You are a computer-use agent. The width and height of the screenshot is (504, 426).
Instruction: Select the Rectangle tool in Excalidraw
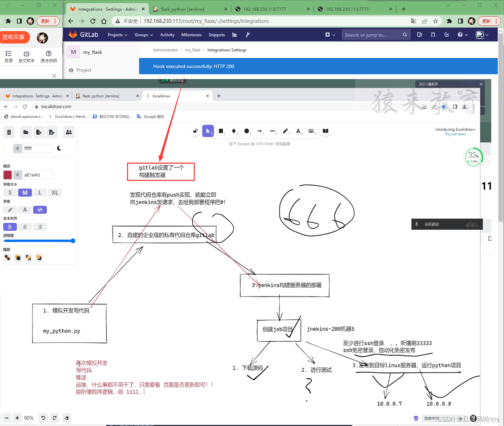(x=221, y=131)
